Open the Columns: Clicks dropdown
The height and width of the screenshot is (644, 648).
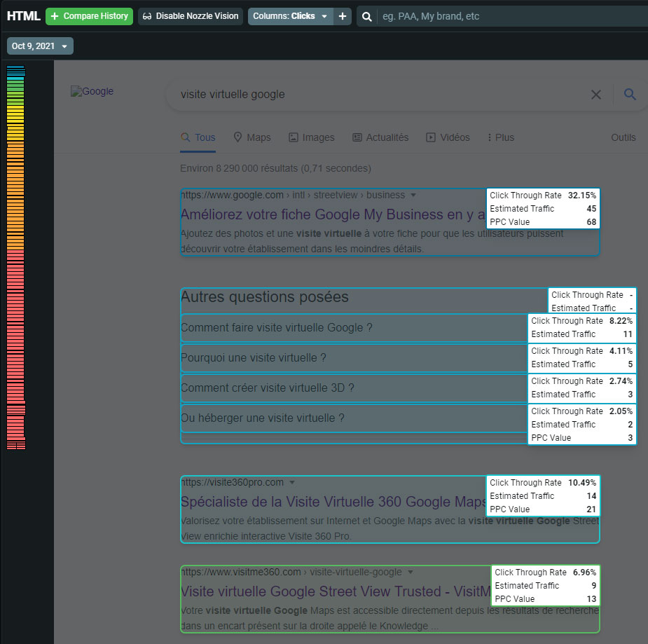[290, 16]
